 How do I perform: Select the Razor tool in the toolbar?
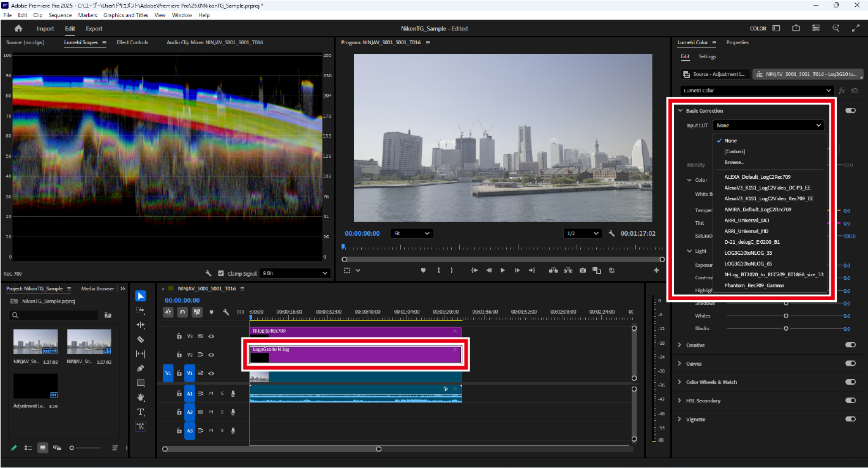141,339
